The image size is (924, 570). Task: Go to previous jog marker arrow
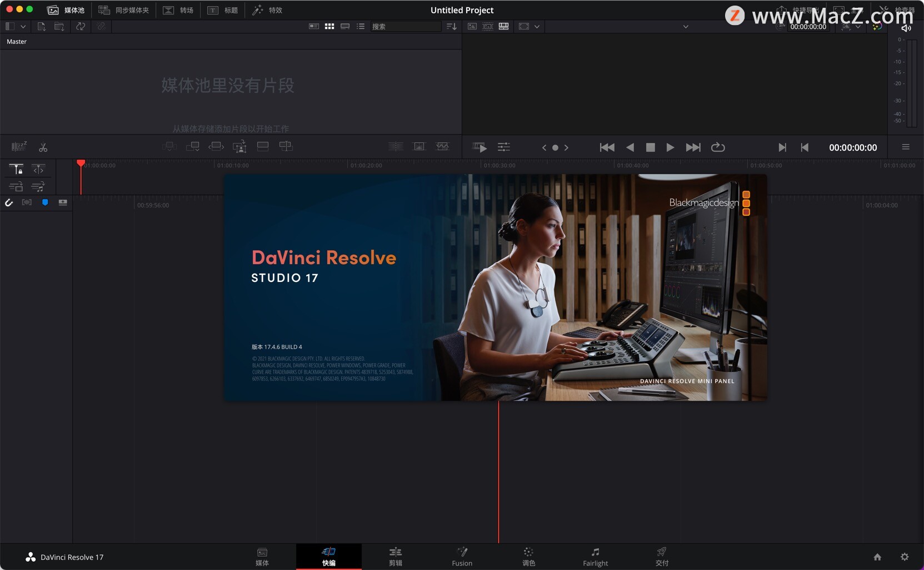tap(544, 147)
